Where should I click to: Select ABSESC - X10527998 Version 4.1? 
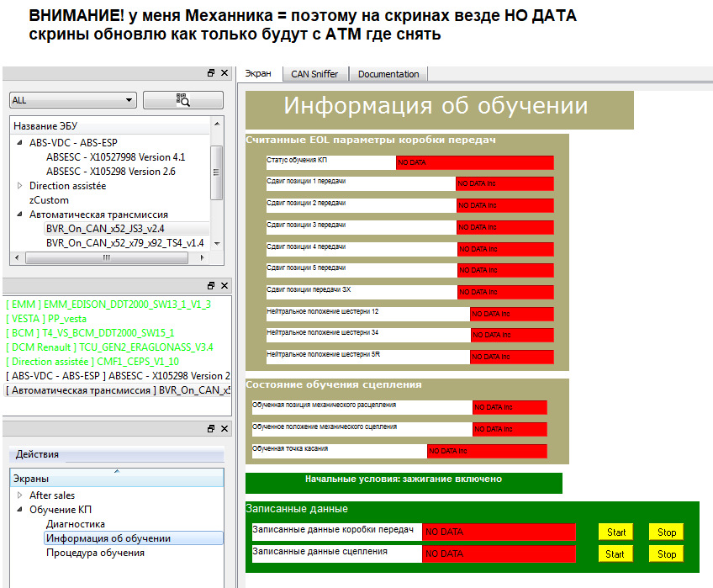(115, 157)
